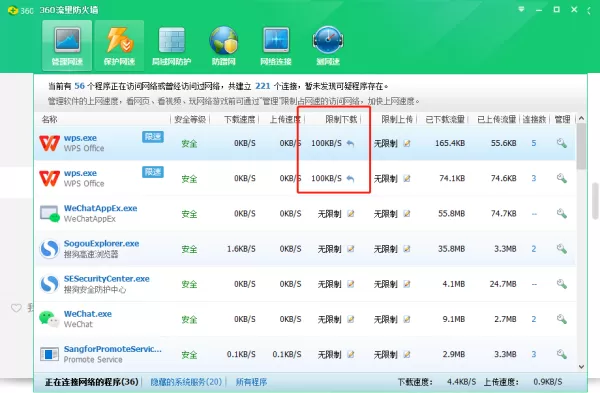Open connection count 3 for second wps.exe
This screenshot has width=600, height=393.
(534, 179)
